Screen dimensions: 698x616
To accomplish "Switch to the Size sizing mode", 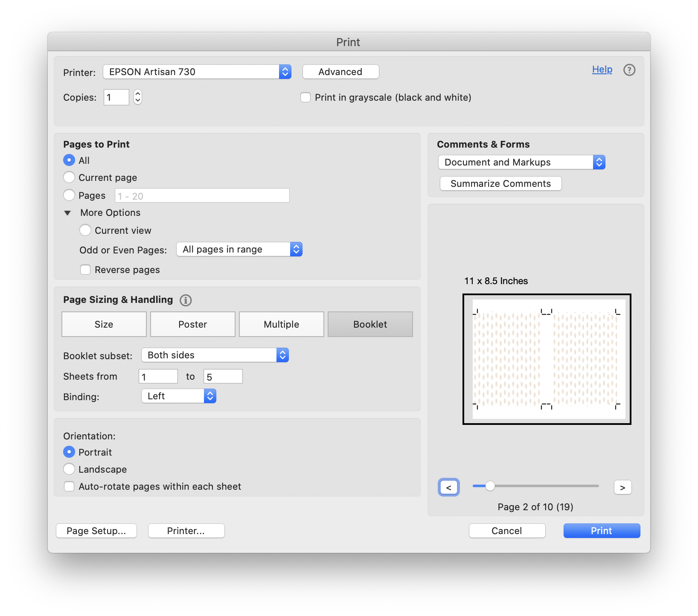I will (104, 324).
